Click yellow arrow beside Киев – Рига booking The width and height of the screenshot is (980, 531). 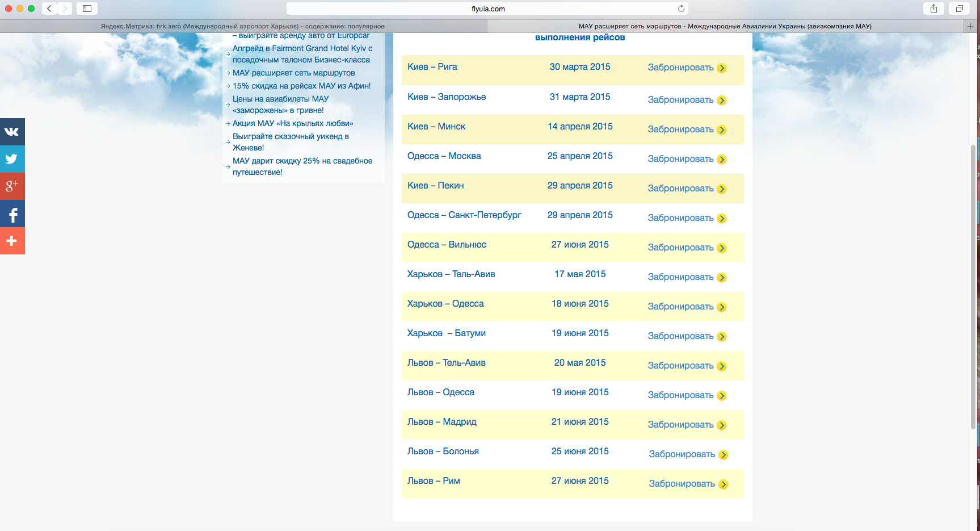click(x=722, y=68)
